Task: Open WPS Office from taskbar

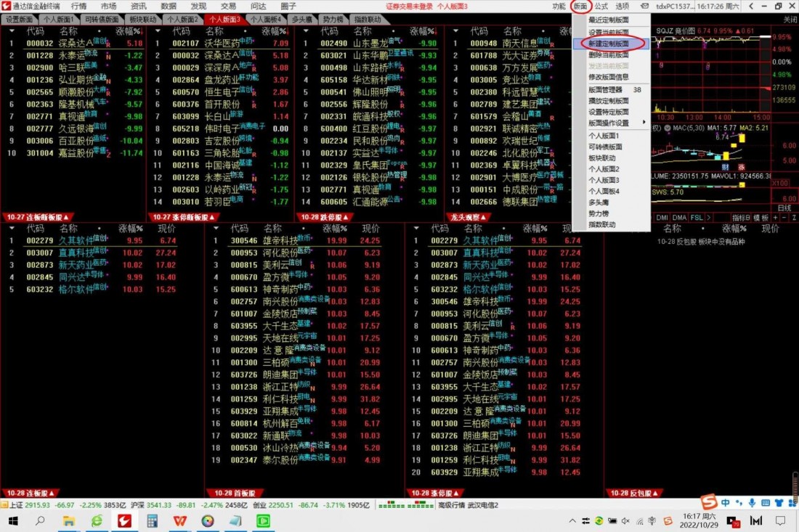Action: (179, 521)
